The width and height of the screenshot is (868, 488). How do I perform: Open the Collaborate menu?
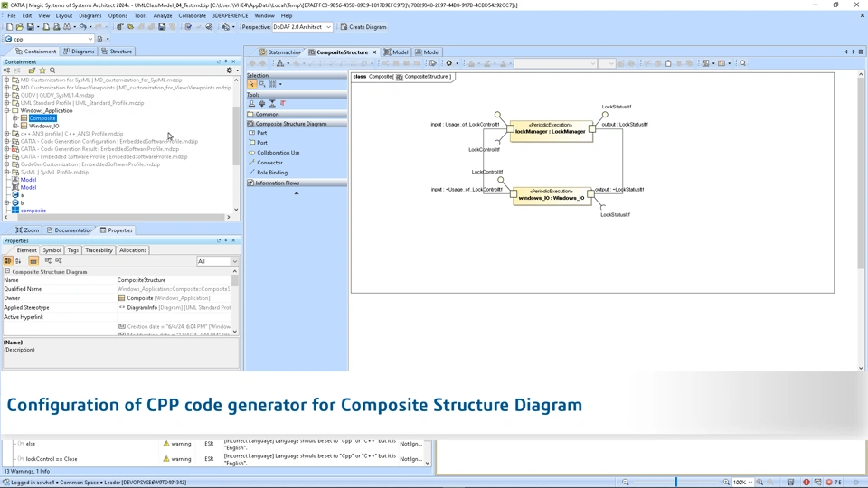192,15
